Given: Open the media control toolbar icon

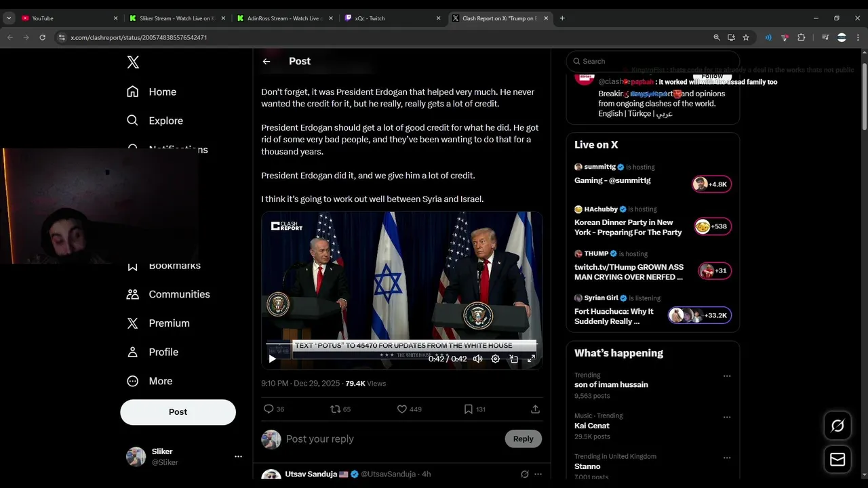Looking at the screenshot, I should pyautogui.click(x=825, y=37).
